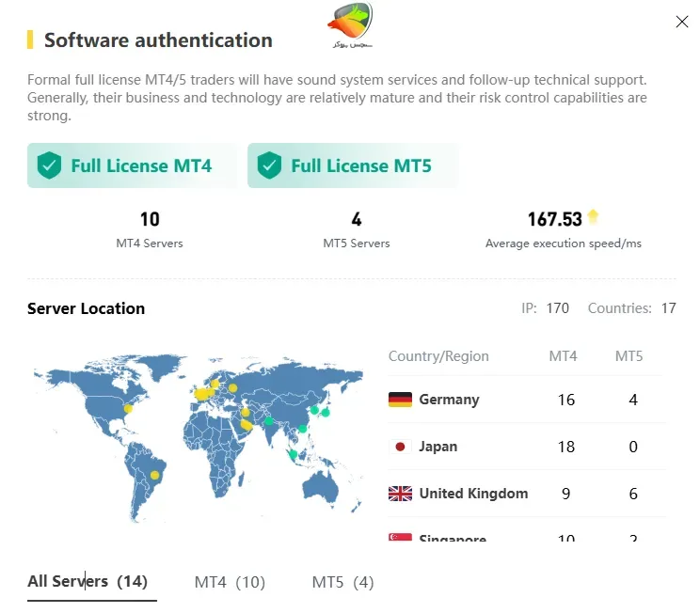Click Germany's MT4 count 16
Image resolution: width=700 pixels, height=613 pixels.
[566, 400]
